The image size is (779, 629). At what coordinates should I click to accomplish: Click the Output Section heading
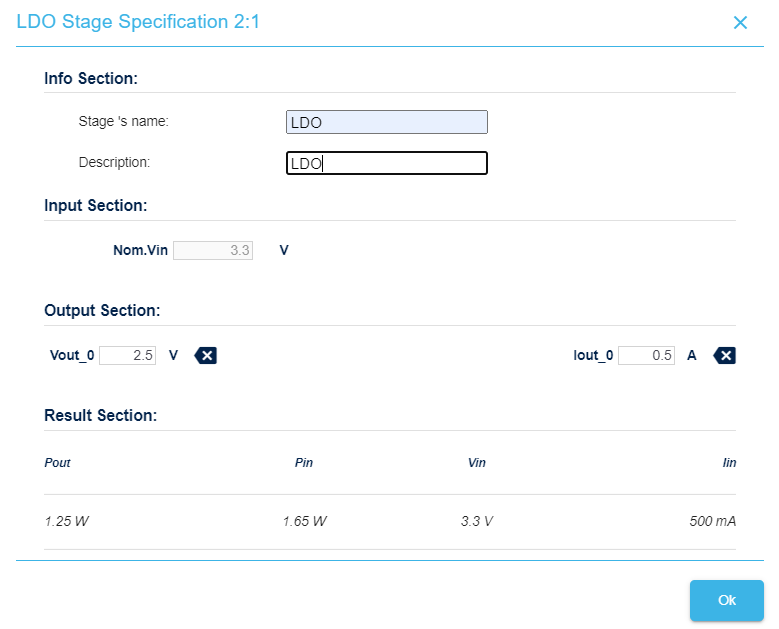[x=102, y=310]
